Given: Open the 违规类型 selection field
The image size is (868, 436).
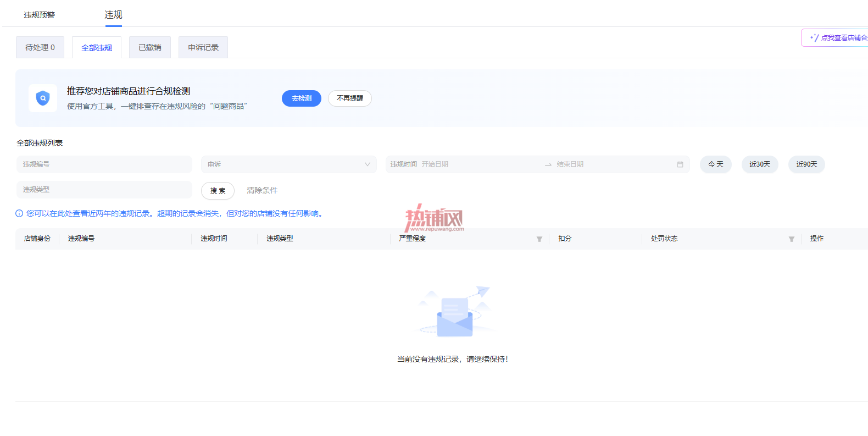Looking at the screenshot, I should pos(104,190).
